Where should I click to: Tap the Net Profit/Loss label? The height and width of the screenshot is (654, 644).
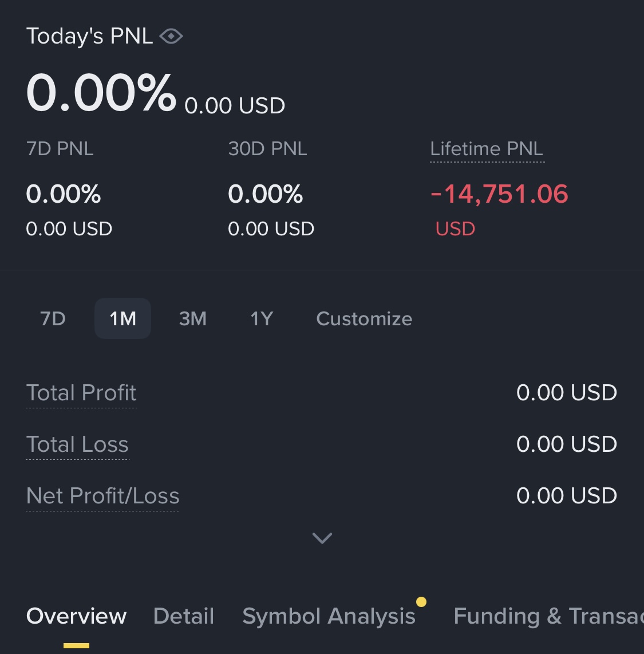click(103, 496)
